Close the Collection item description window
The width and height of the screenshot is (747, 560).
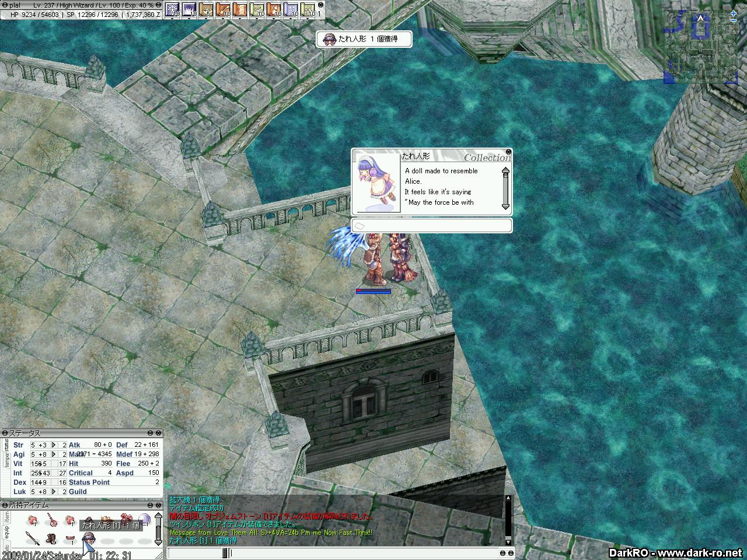508,152
